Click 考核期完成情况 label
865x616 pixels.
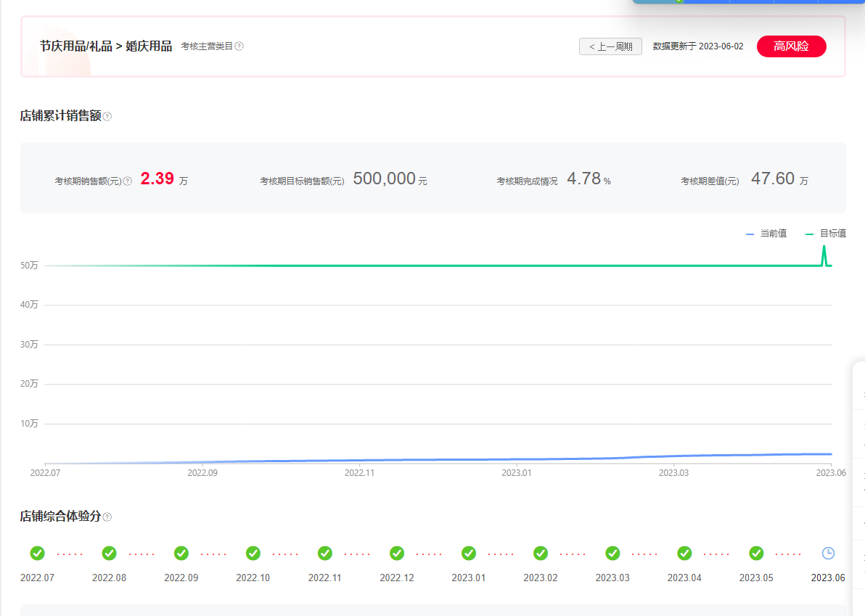point(527,181)
